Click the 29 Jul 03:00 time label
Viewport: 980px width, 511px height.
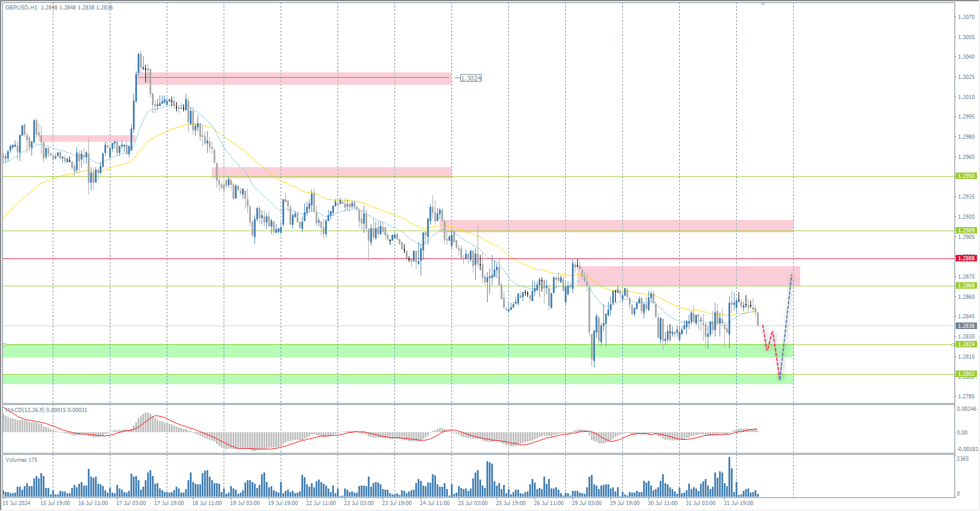pyautogui.click(x=587, y=503)
